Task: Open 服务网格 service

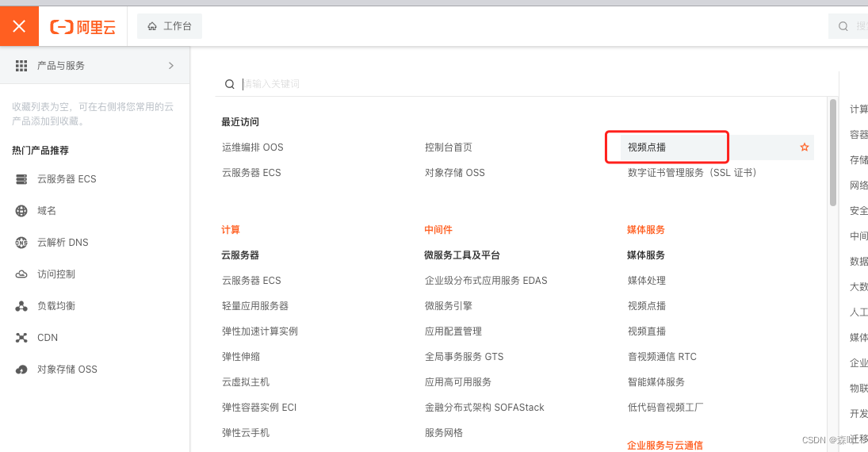Action: click(x=443, y=433)
